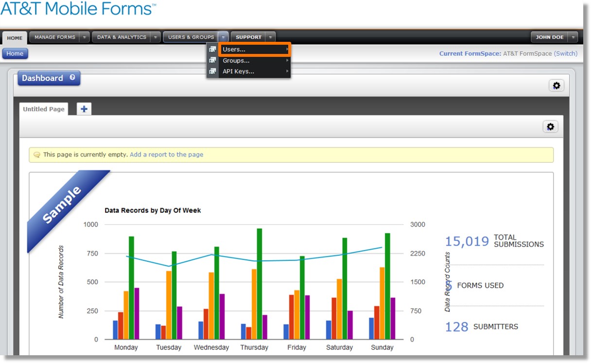Select the Home tab in the navigation bar
The image size is (592, 364).
15,38
